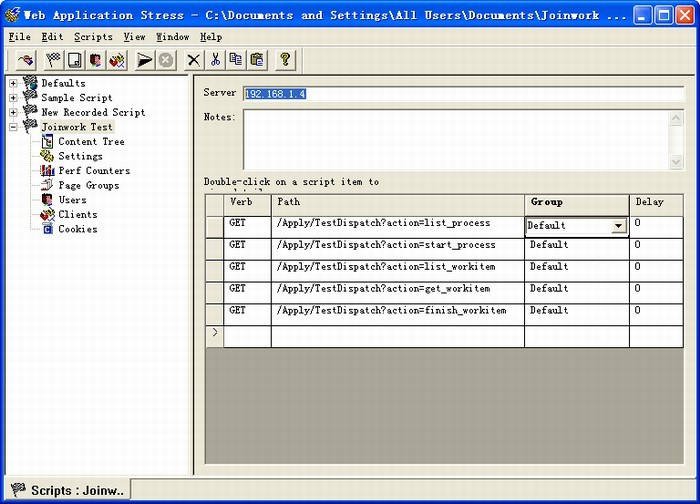Select the Joinwork Test script
Viewport: 700px width, 504px height.
coord(77,127)
